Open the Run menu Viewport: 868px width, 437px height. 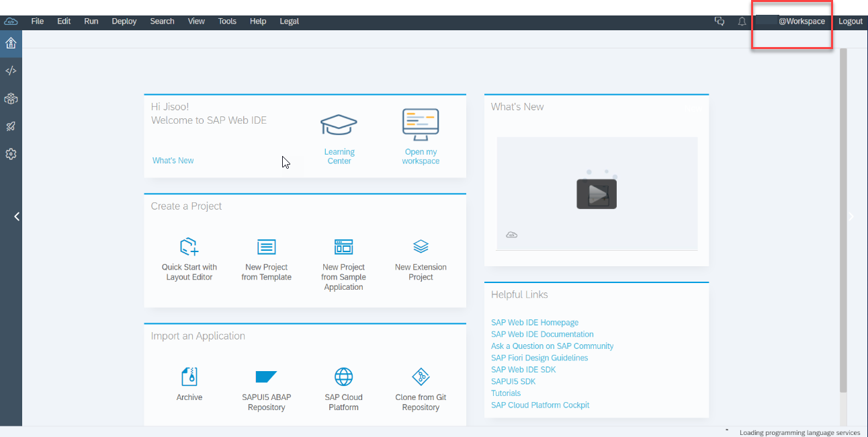(91, 22)
